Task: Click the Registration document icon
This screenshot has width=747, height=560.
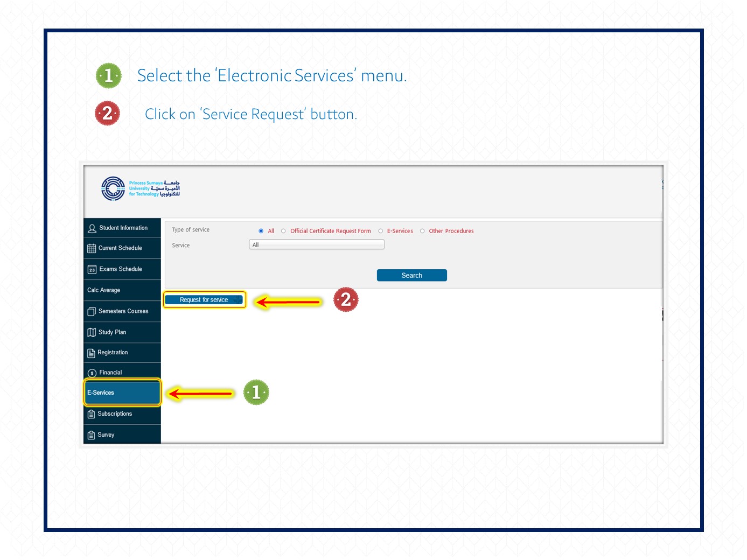Action: 91,353
